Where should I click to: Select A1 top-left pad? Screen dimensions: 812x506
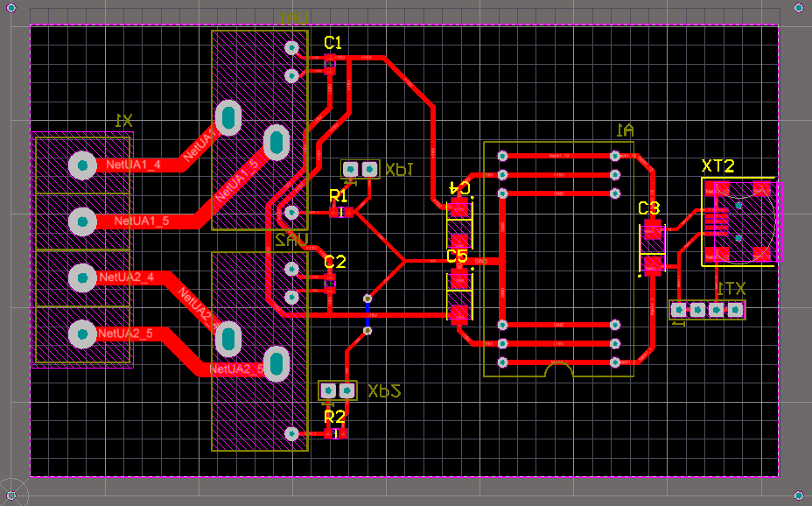[502, 155]
